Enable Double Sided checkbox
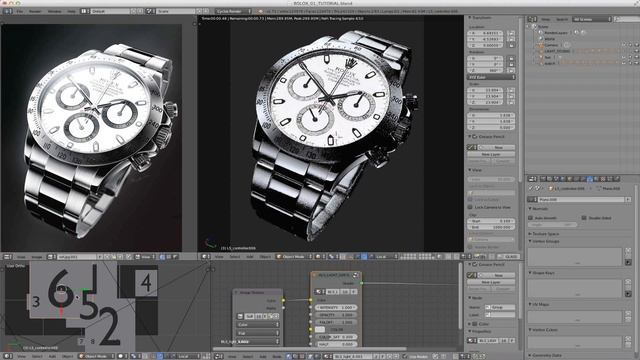640x360 pixels. 584,218
